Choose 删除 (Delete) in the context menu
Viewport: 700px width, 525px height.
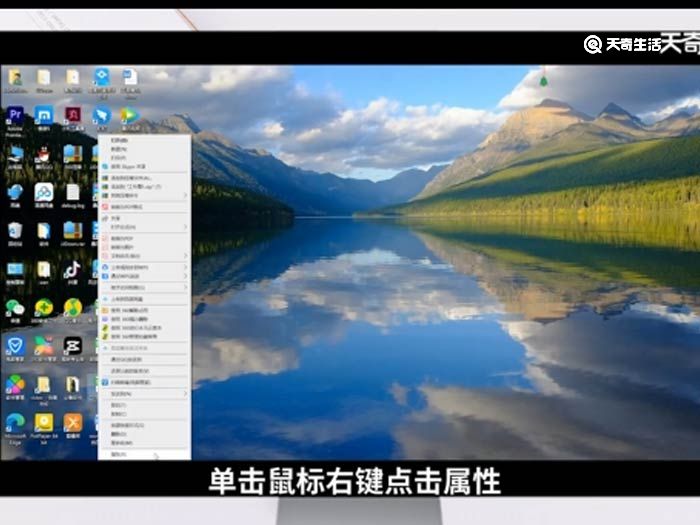[145, 434]
